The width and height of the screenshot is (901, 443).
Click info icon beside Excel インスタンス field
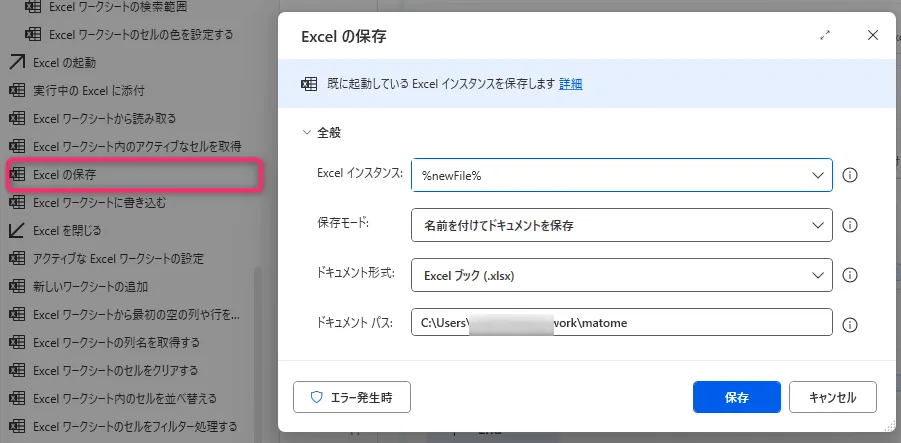(x=851, y=175)
